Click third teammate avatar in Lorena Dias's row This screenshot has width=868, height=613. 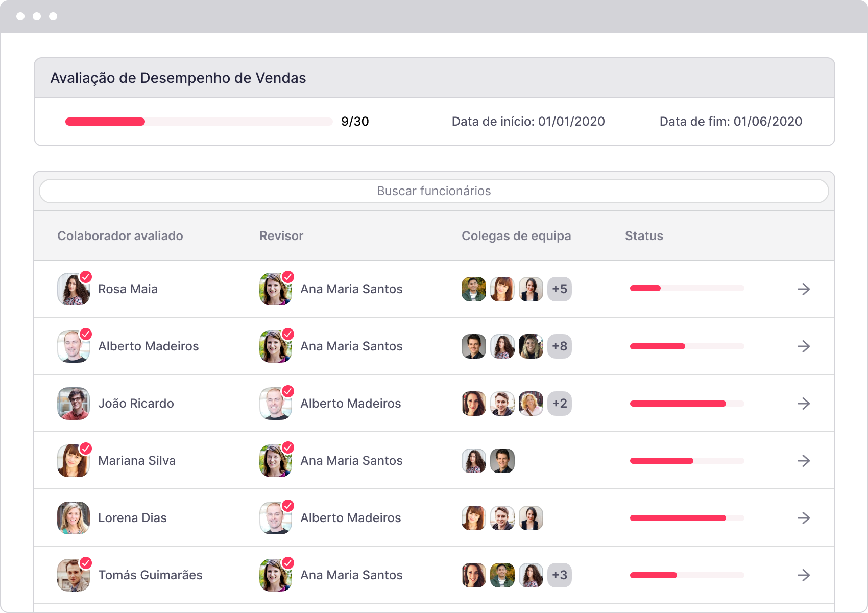coord(531,518)
